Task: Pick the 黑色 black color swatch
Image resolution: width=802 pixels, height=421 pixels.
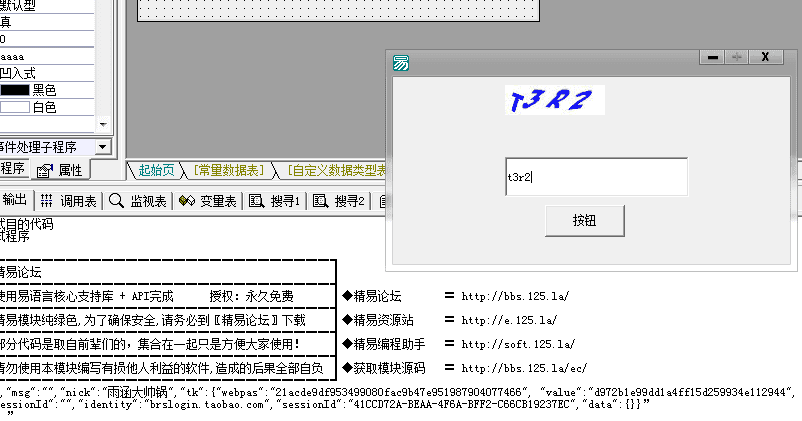Action: point(15,90)
